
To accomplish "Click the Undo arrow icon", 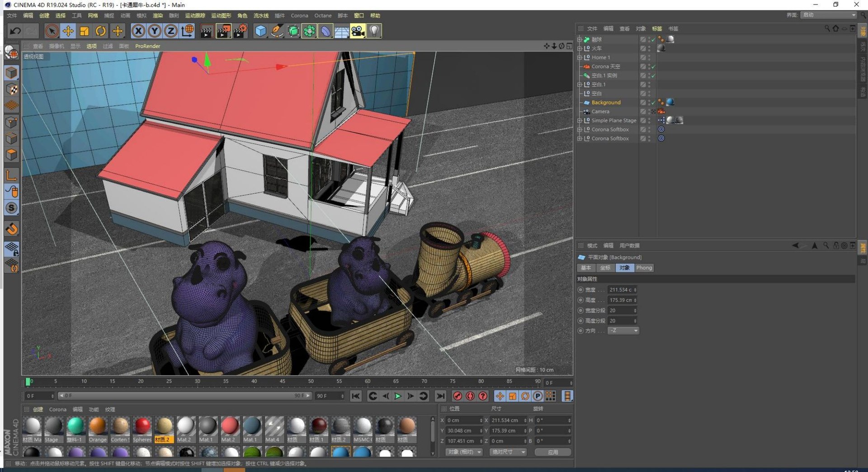I will coord(15,31).
